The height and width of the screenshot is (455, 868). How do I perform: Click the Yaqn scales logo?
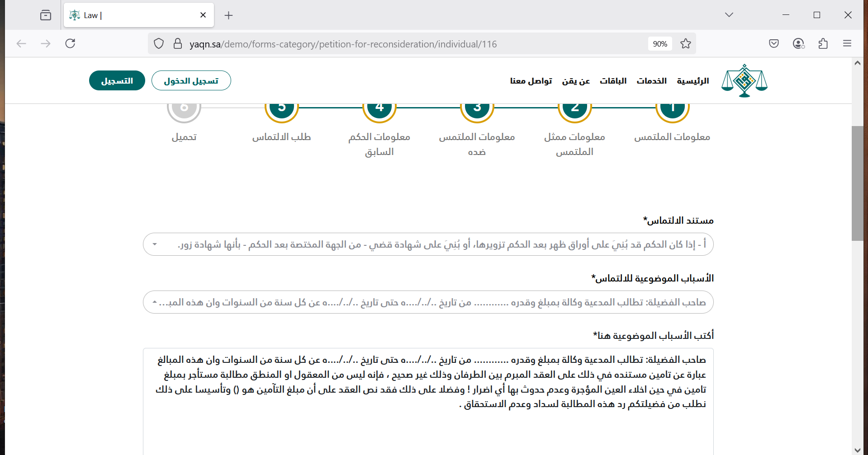pos(744,81)
